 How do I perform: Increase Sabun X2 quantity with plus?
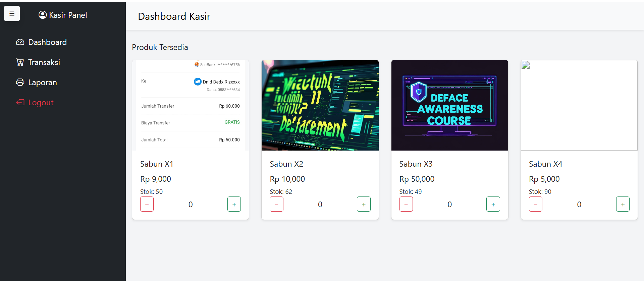tap(364, 204)
